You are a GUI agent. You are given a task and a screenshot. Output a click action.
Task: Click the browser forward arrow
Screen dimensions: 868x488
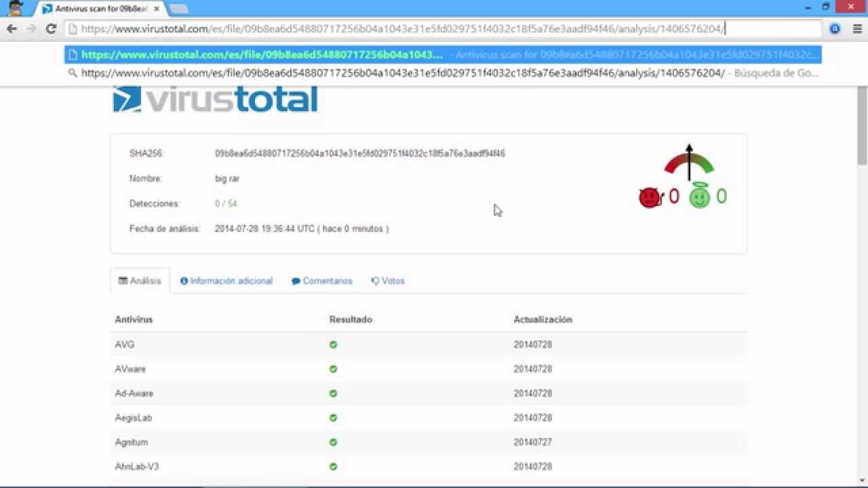(31, 28)
